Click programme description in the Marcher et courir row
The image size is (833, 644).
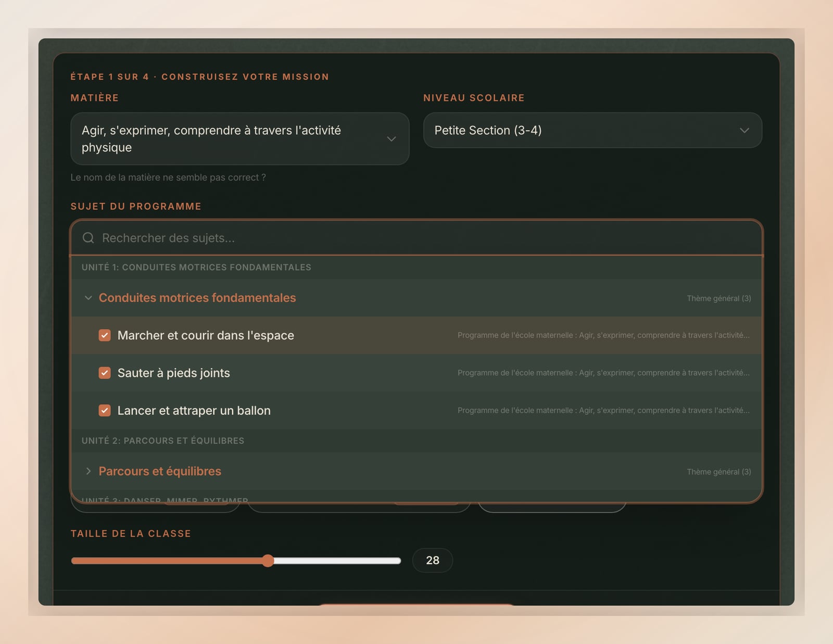[x=603, y=335]
